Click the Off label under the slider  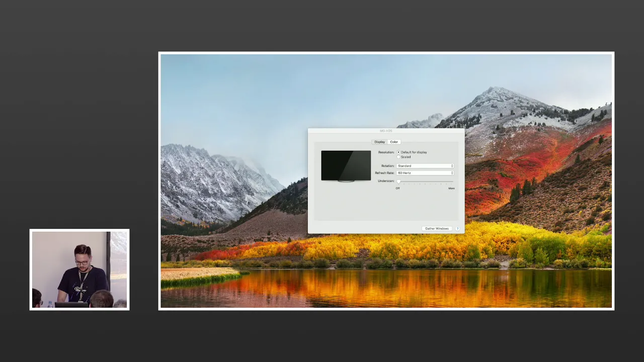click(397, 189)
